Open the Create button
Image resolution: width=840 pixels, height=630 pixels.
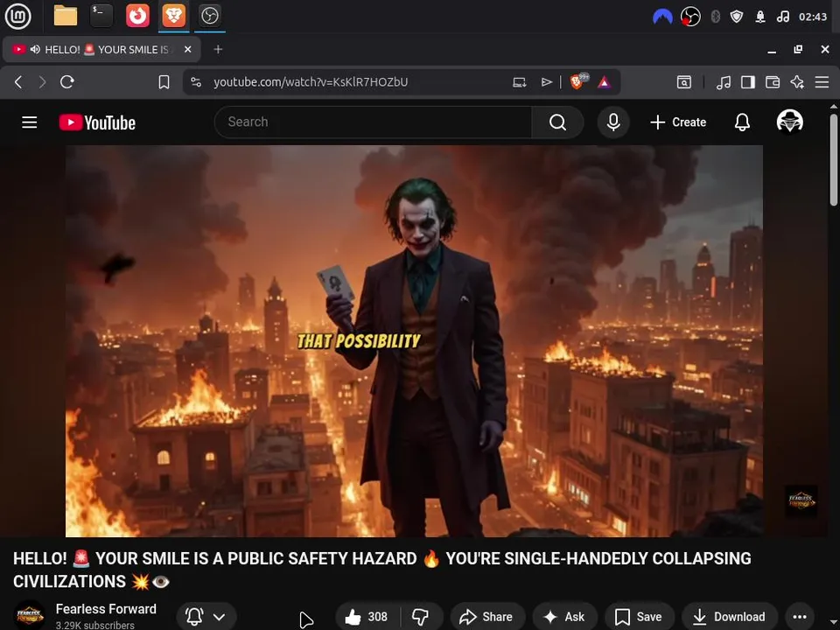677,122
